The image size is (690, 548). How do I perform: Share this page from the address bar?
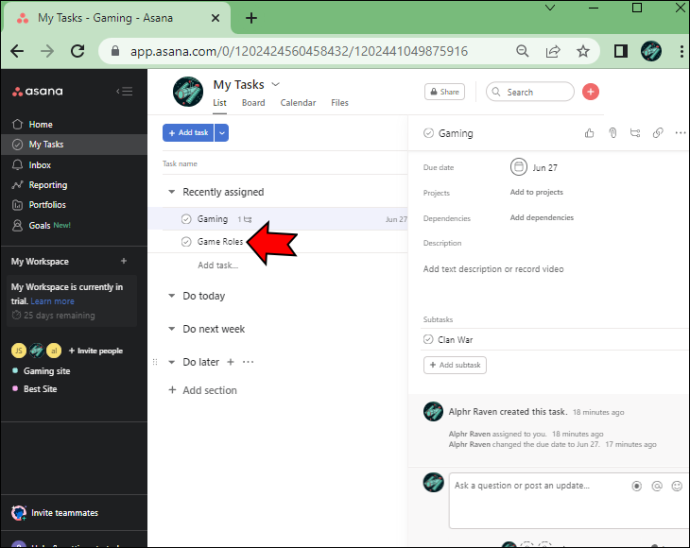click(x=553, y=51)
